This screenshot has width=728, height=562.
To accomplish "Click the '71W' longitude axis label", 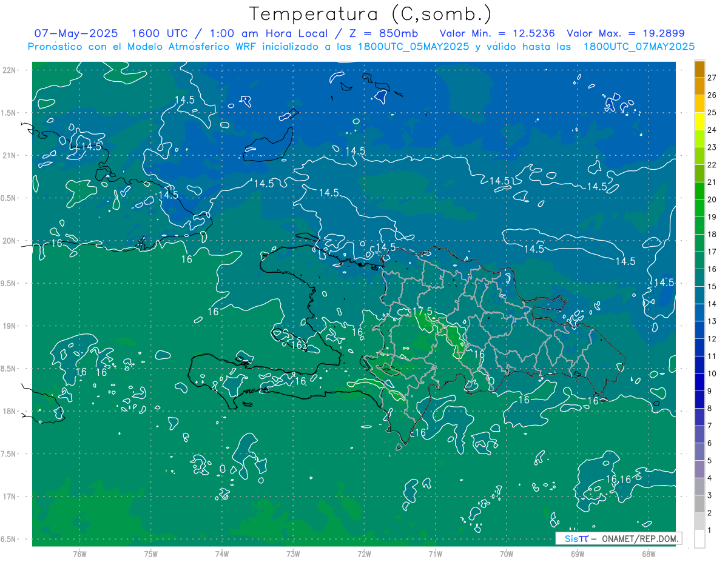I will (x=435, y=554).
